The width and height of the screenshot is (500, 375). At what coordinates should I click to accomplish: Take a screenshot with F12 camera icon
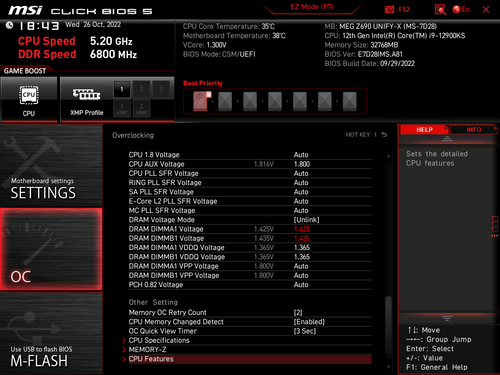click(x=389, y=9)
